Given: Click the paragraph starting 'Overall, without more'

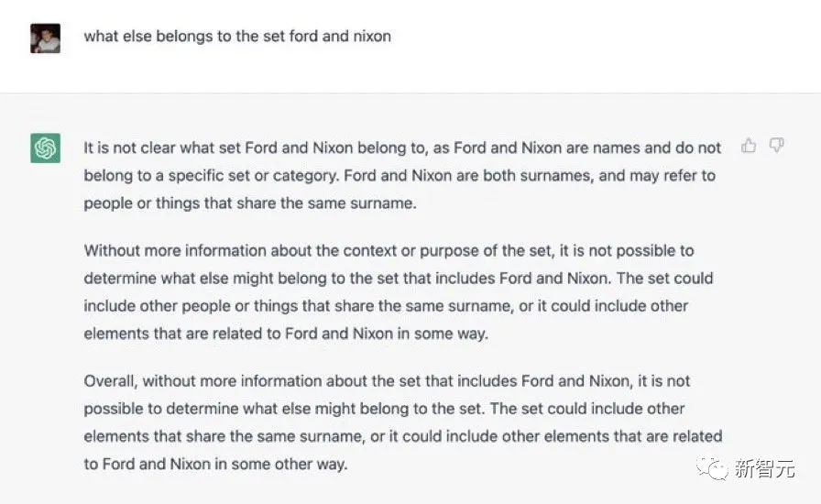Looking at the screenshot, I should [403, 422].
